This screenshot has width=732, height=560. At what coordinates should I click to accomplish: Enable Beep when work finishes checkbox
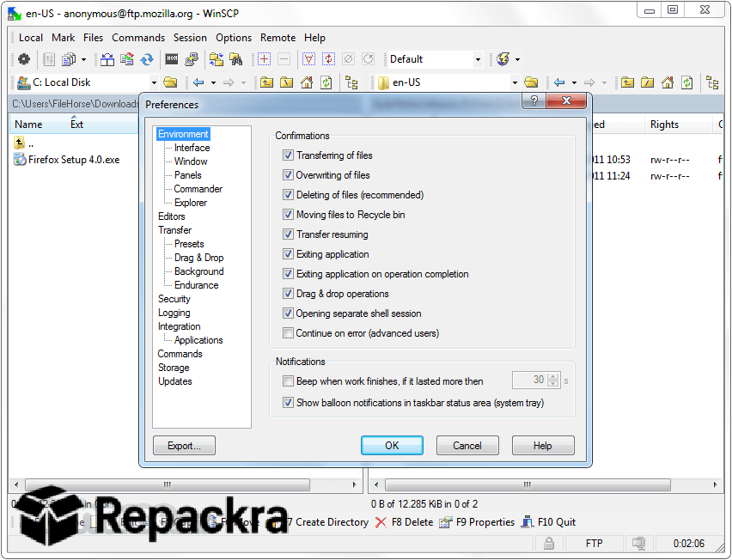pyautogui.click(x=288, y=381)
